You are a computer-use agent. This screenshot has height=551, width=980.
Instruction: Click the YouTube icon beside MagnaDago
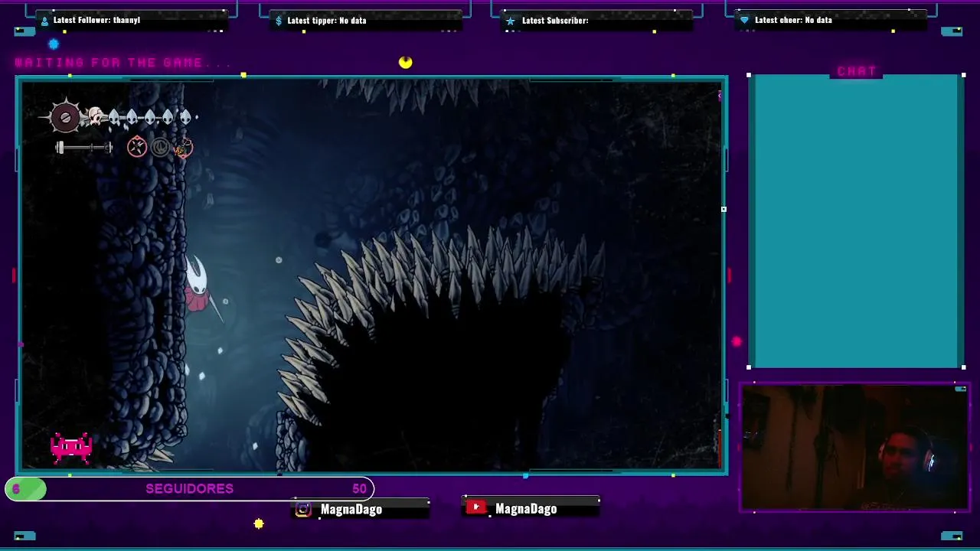pos(476,507)
